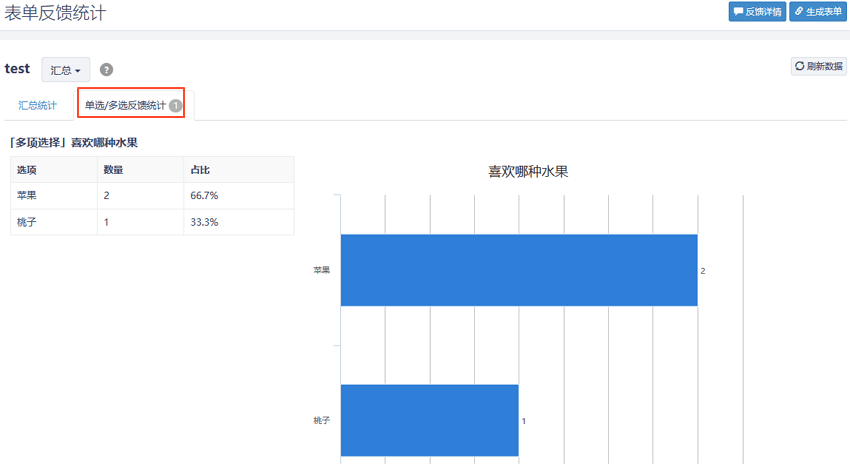This screenshot has height=464, width=850.
Task: Click the 表单反馈统计 page title
Action: [55, 13]
